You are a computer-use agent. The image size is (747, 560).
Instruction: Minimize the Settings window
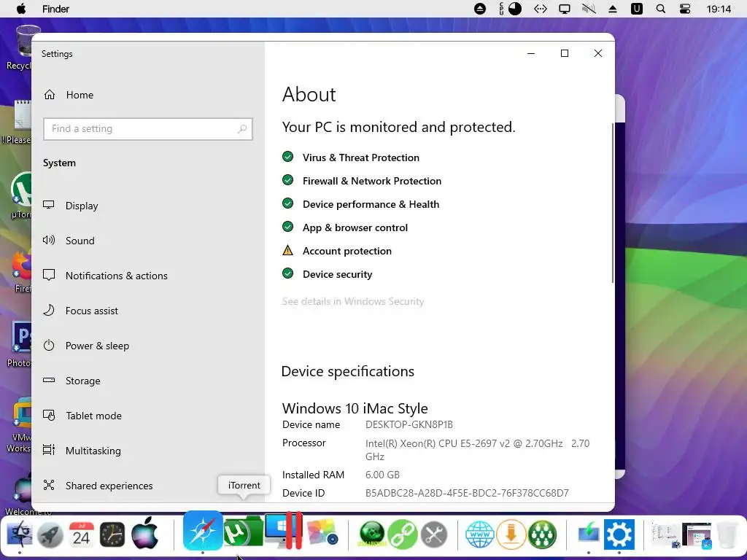point(531,53)
